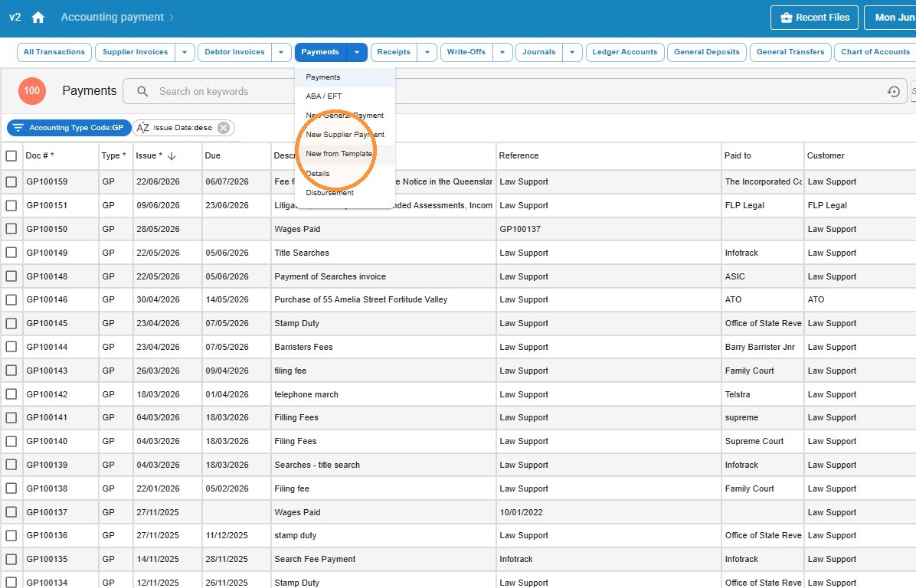The height and width of the screenshot is (588, 916).
Task: Open General Deposits tab
Action: [x=707, y=52]
